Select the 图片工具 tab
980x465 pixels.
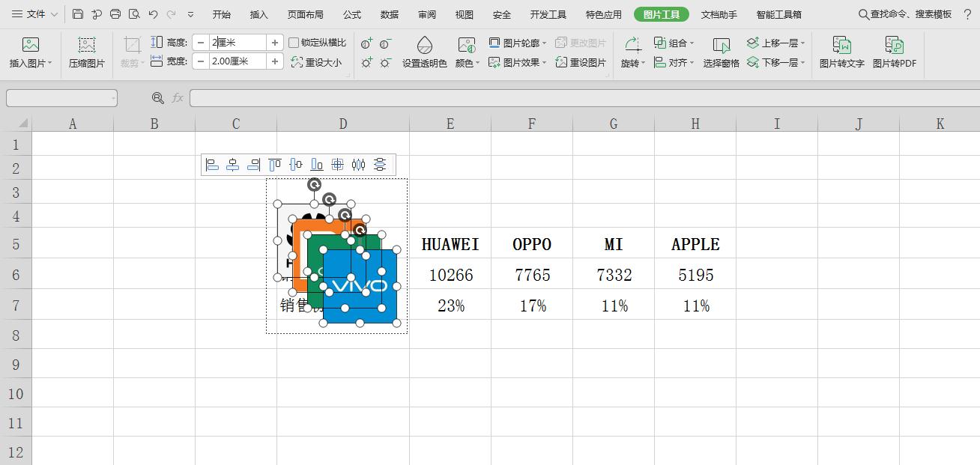(x=662, y=14)
